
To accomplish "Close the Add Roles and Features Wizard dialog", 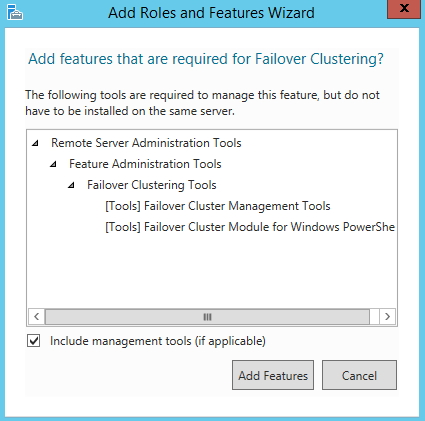I will pos(404,9).
